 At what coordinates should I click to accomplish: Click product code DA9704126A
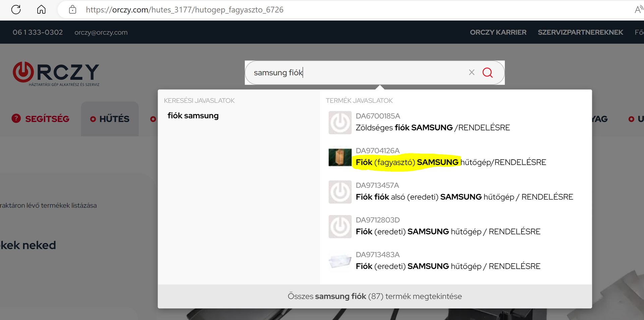[x=378, y=151]
